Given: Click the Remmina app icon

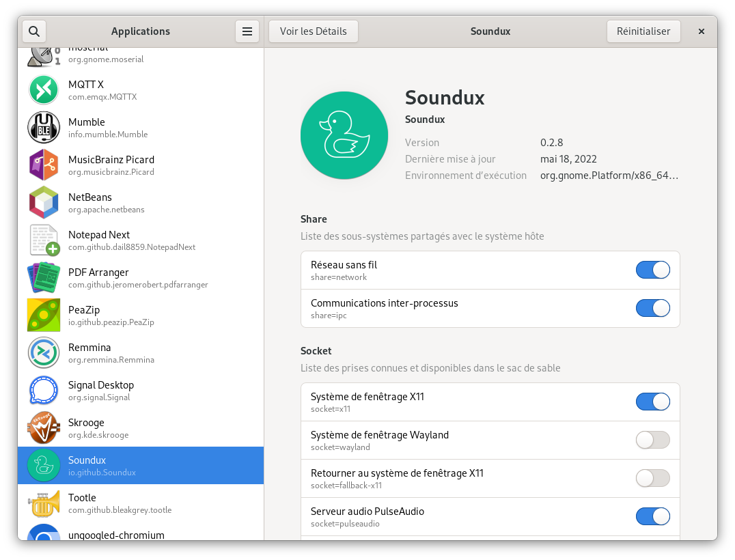Looking at the screenshot, I should [44, 352].
